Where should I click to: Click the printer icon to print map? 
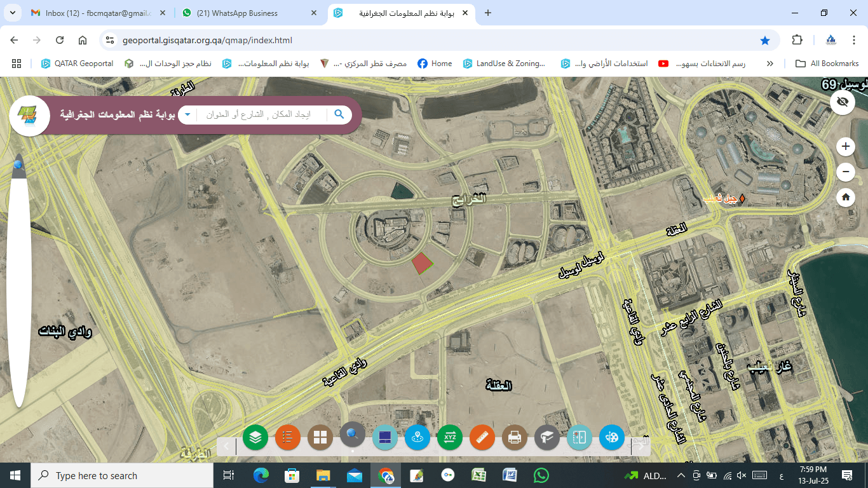[x=515, y=437]
